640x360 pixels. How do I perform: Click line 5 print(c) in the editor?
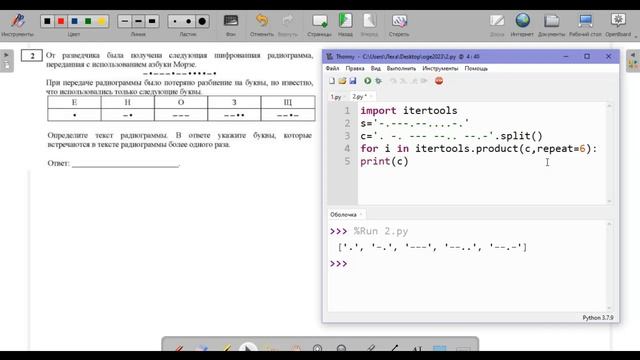pyautogui.click(x=384, y=161)
